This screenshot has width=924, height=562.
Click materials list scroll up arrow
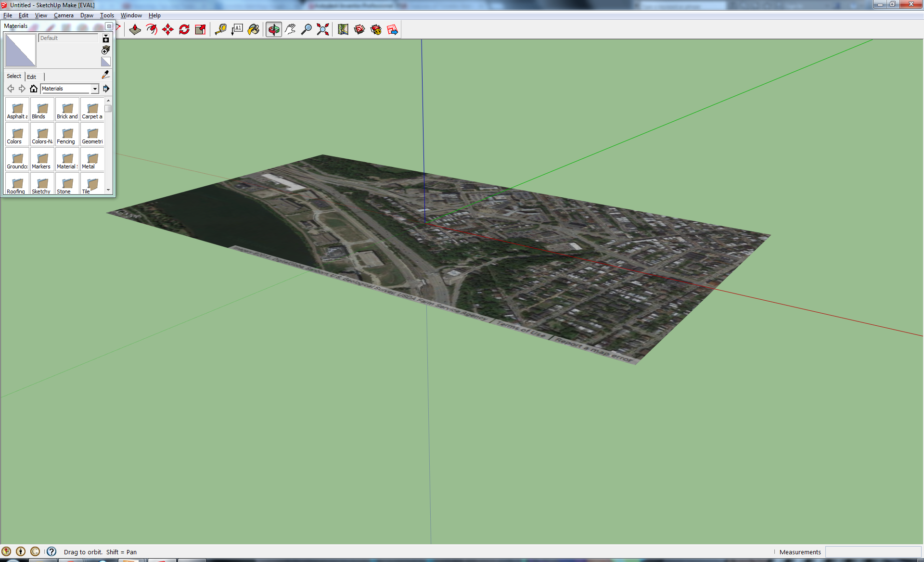click(108, 101)
